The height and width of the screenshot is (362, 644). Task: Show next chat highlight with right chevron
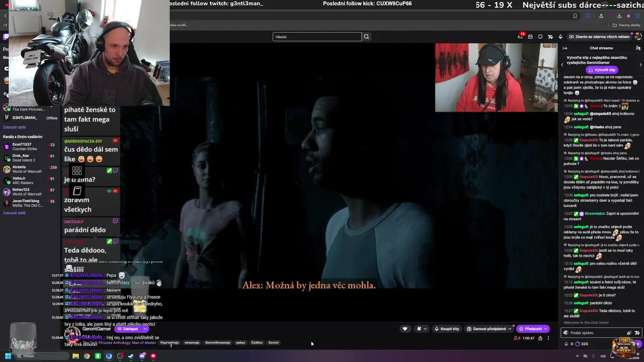(x=640, y=64)
